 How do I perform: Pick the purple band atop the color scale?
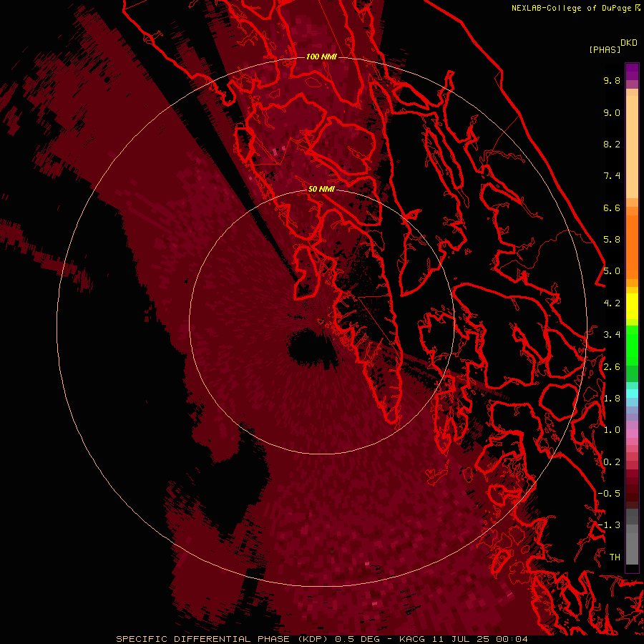(x=632, y=72)
